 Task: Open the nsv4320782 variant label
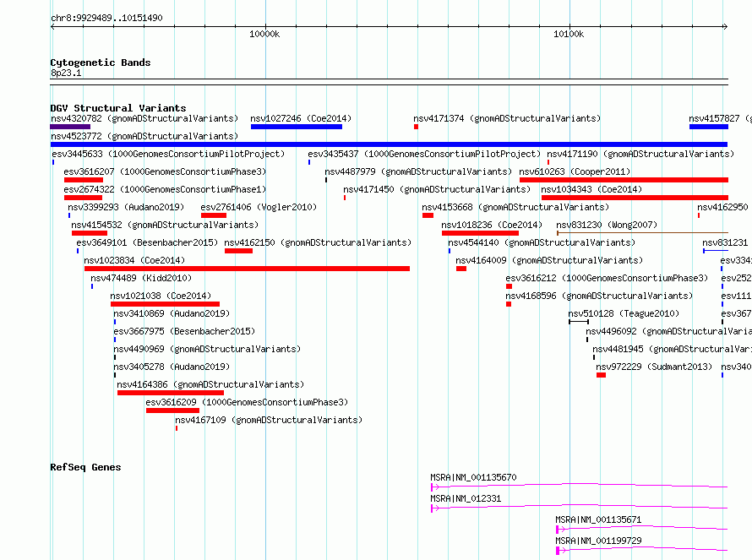(144, 118)
